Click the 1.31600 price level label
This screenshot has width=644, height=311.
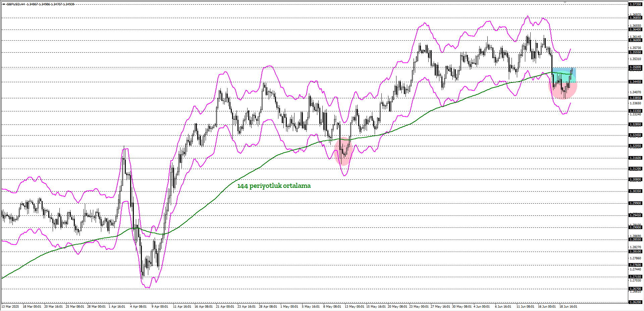pyautogui.click(x=635, y=158)
